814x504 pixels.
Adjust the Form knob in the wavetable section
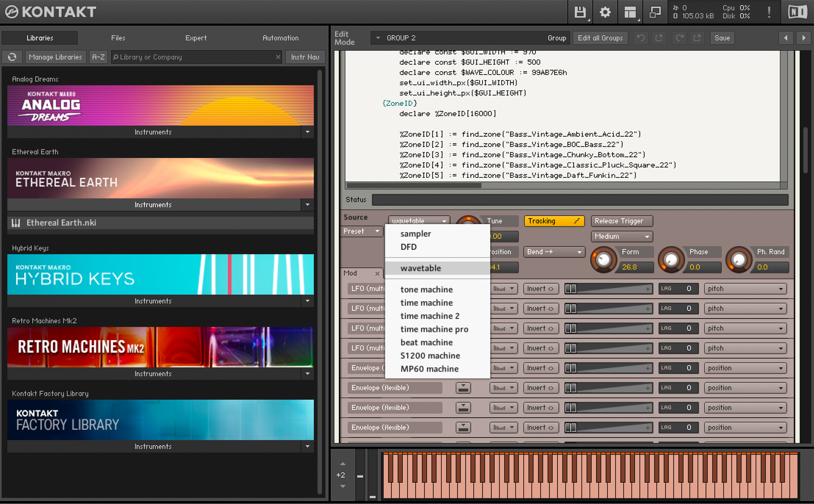(604, 260)
